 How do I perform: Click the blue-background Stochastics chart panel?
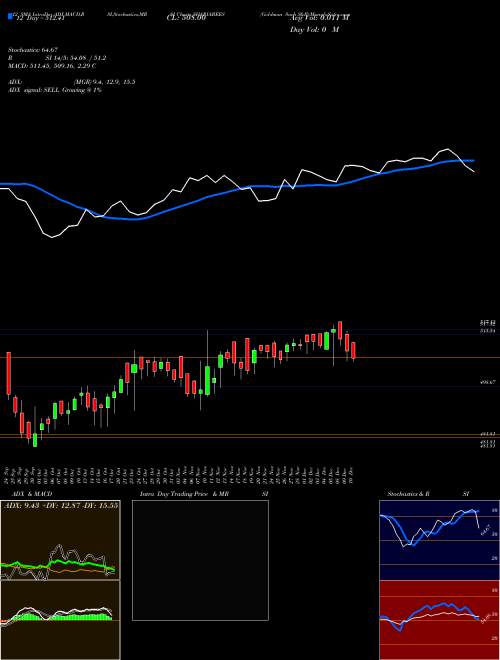tap(439, 540)
